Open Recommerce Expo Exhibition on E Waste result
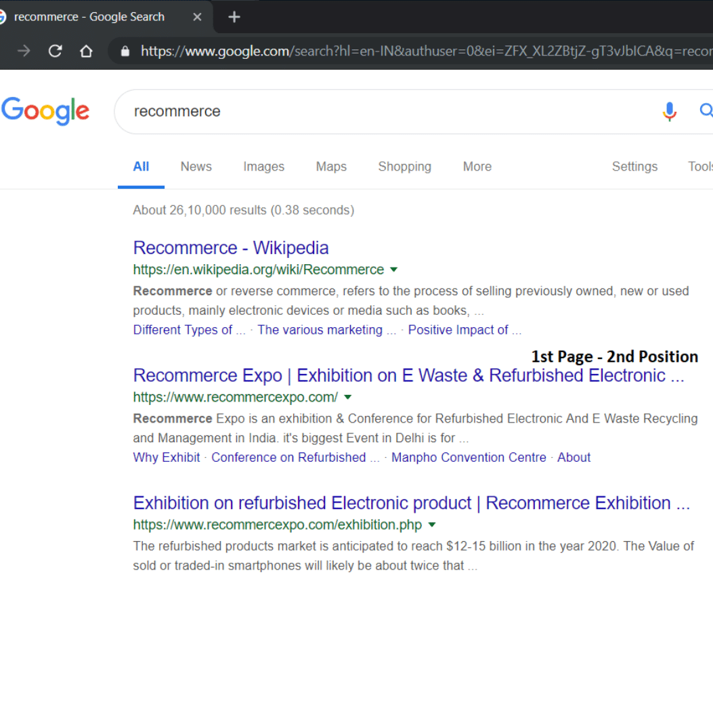The image size is (713, 728). tap(408, 376)
